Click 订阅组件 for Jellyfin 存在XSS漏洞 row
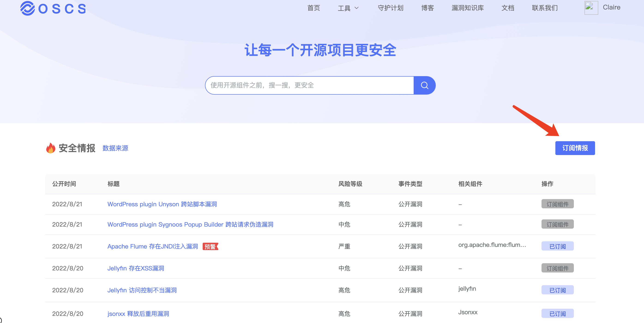This screenshot has height=323, width=644. [557, 268]
